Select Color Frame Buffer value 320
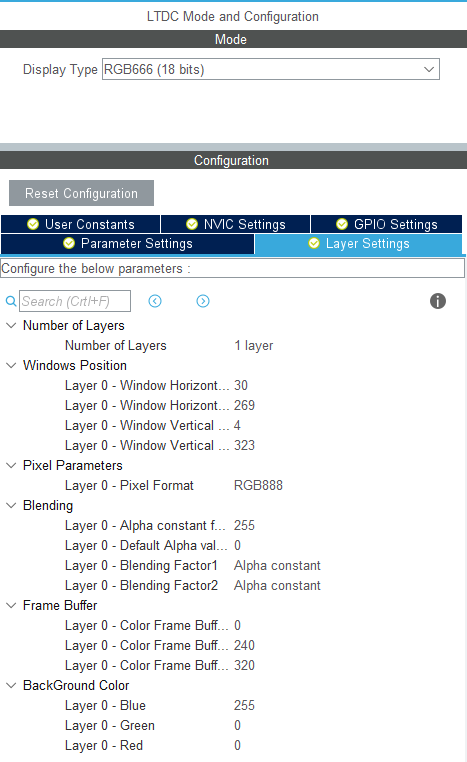 pyautogui.click(x=244, y=665)
